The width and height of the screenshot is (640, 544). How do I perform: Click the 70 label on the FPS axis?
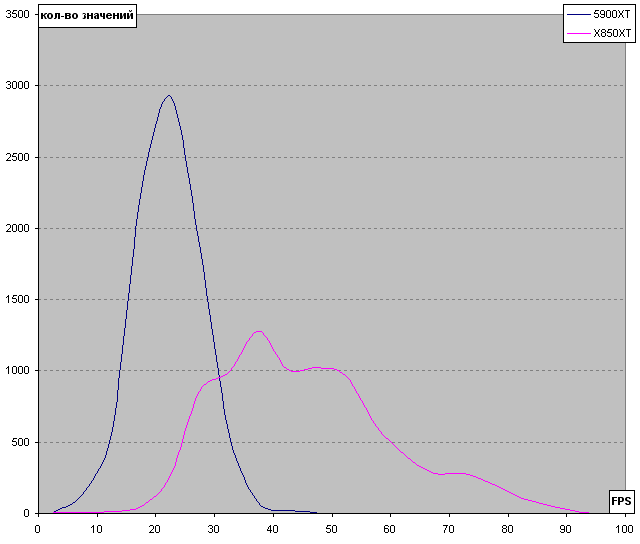tap(448, 529)
